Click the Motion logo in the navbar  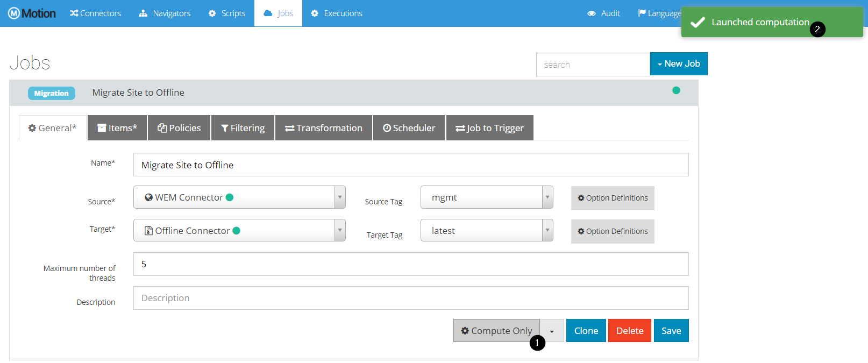coord(32,13)
